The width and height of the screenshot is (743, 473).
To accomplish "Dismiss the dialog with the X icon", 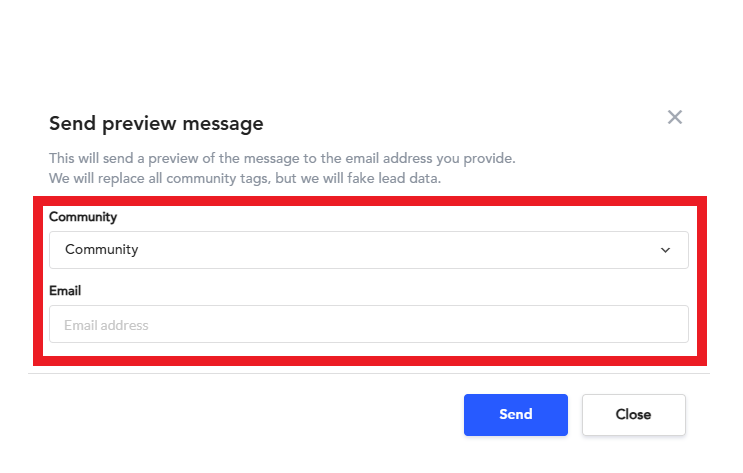I will [675, 118].
